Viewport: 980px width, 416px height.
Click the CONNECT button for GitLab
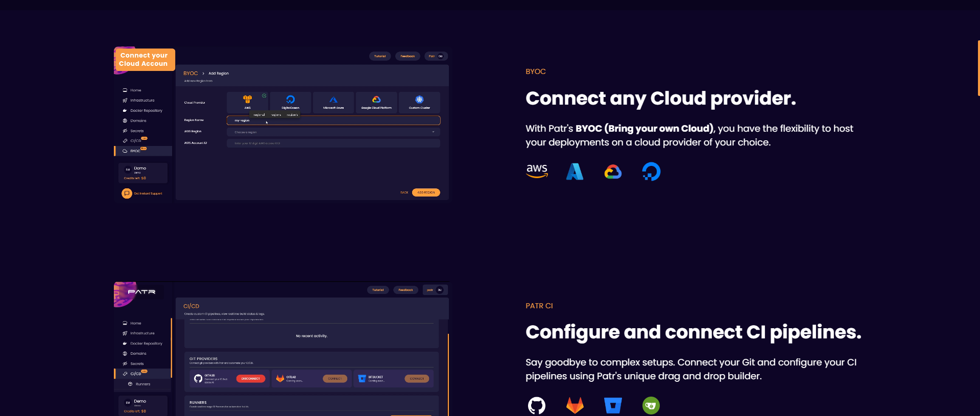point(335,379)
